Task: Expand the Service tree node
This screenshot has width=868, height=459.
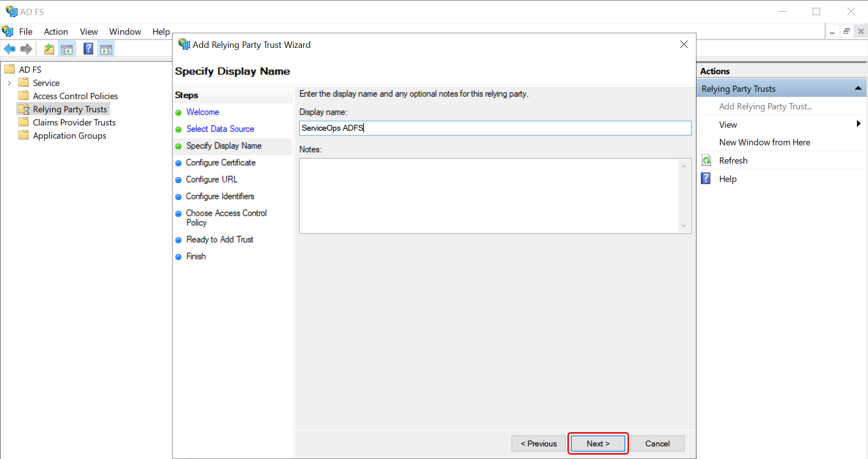Action: pos(9,83)
